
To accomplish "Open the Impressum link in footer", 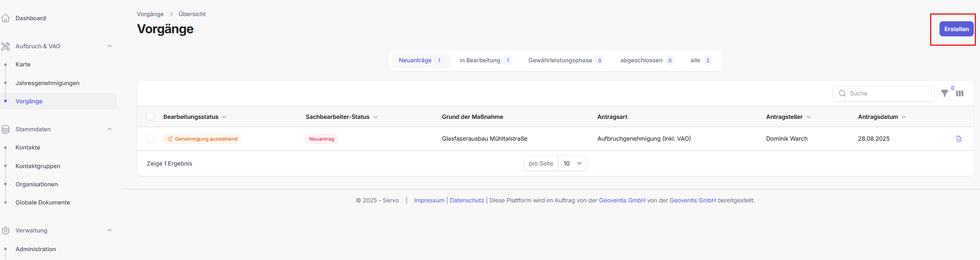I will (429, 200).
